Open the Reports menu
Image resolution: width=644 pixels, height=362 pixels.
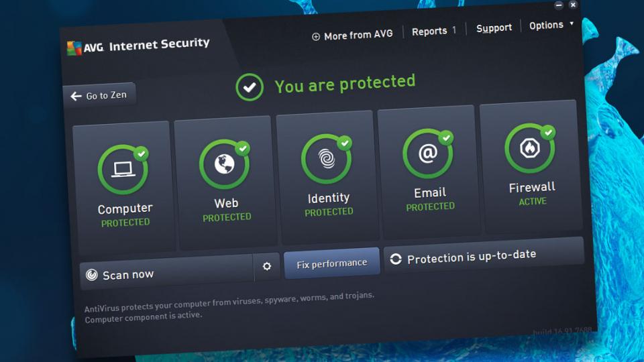429,32
